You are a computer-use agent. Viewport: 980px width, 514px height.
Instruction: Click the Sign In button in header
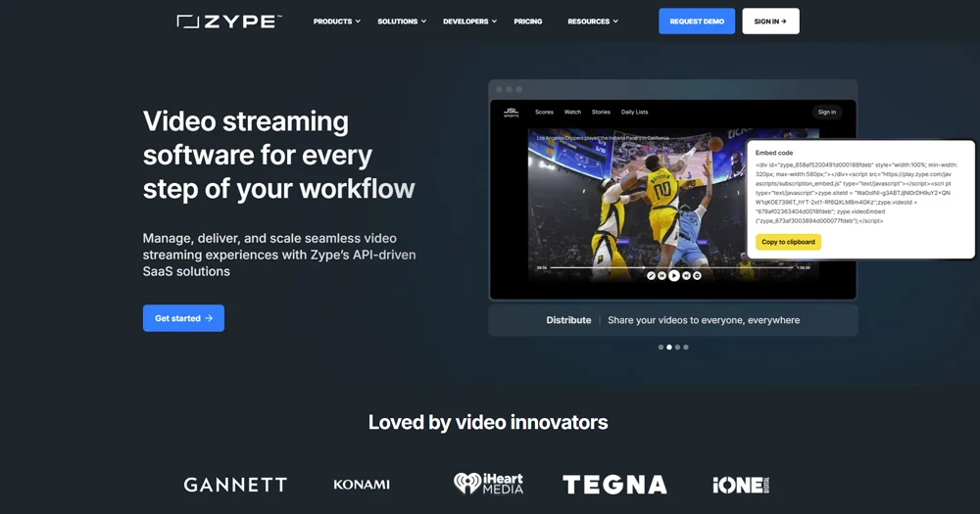point(770,22)
